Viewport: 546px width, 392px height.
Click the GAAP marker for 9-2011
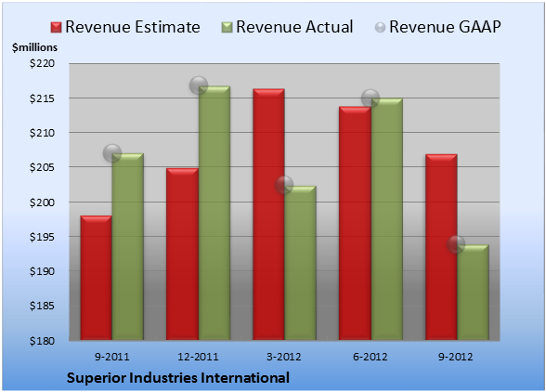(112, 153)
